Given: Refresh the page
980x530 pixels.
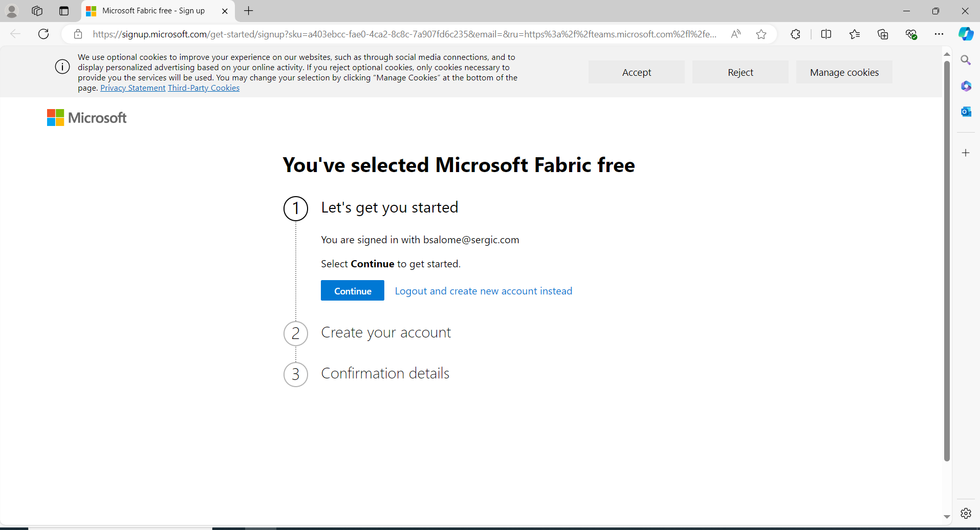Looking at the screenshot, I should (x=43, y=34).
